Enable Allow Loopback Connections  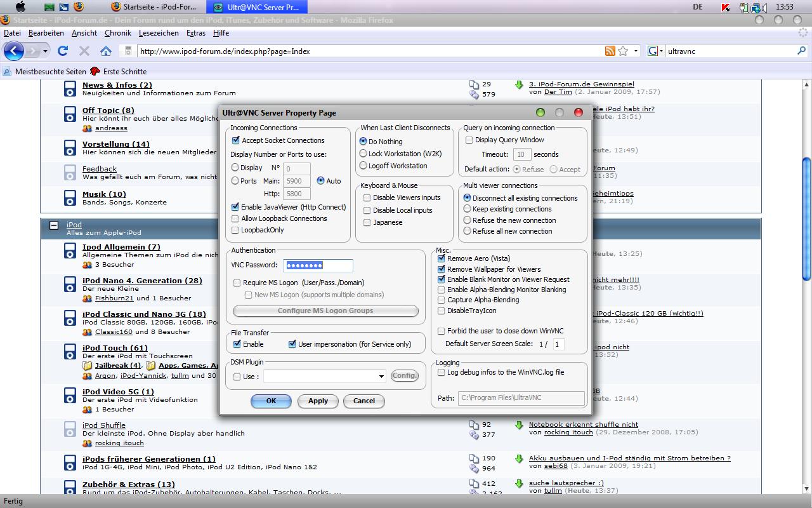click(235, 218)
